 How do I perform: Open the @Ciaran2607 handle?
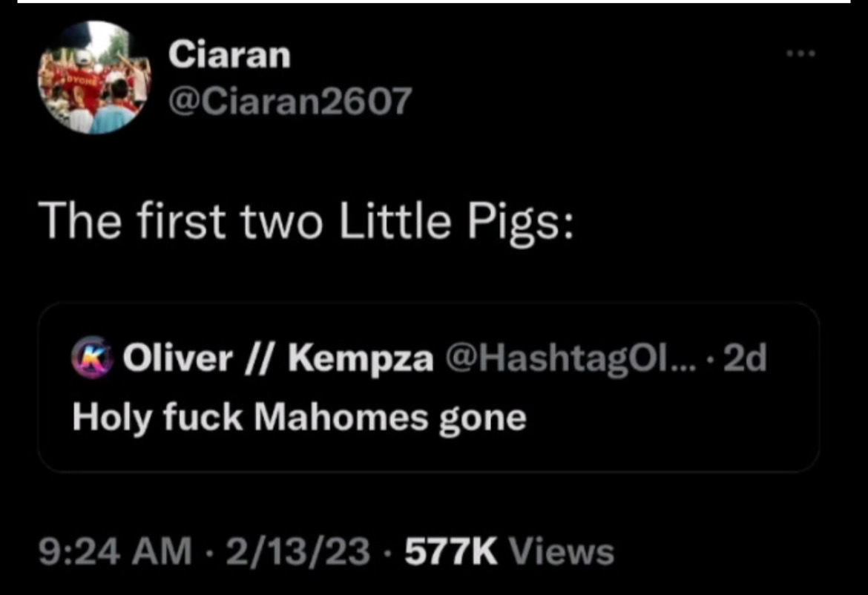(x=289, y=102)
